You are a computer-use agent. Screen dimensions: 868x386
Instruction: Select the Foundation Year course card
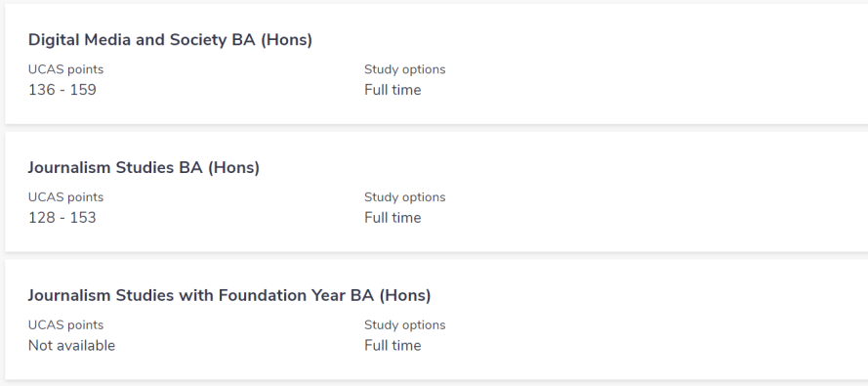[436, 321]
